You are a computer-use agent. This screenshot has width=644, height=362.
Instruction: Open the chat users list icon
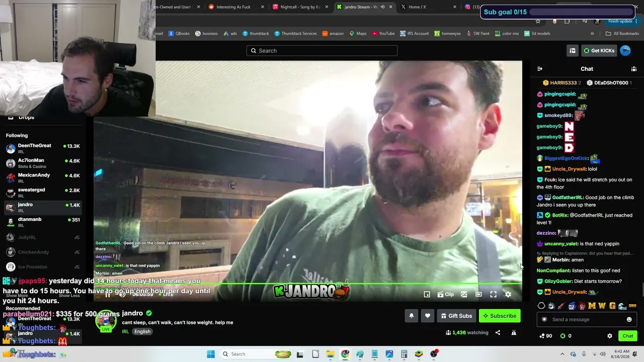click(x=634, y=69)
